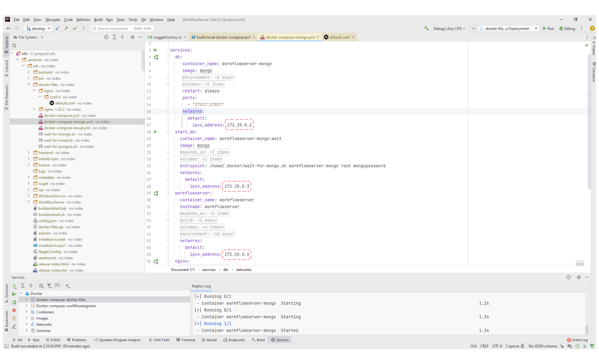Collapse the docker-files folder in tree

coord(29,84)
